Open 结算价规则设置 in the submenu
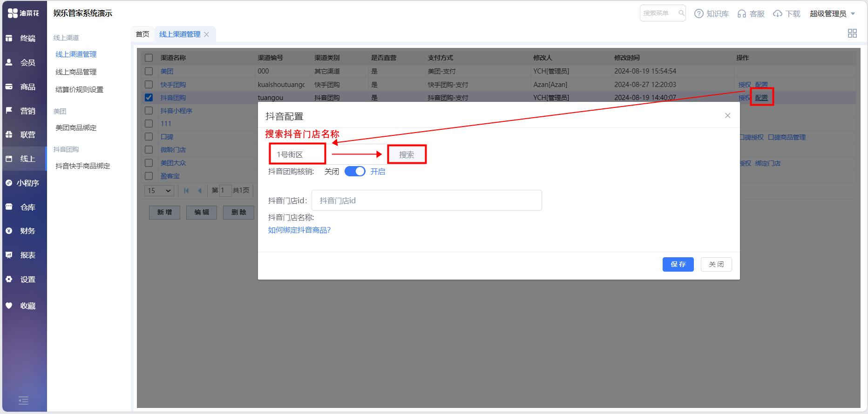 (x=79, y=90)
